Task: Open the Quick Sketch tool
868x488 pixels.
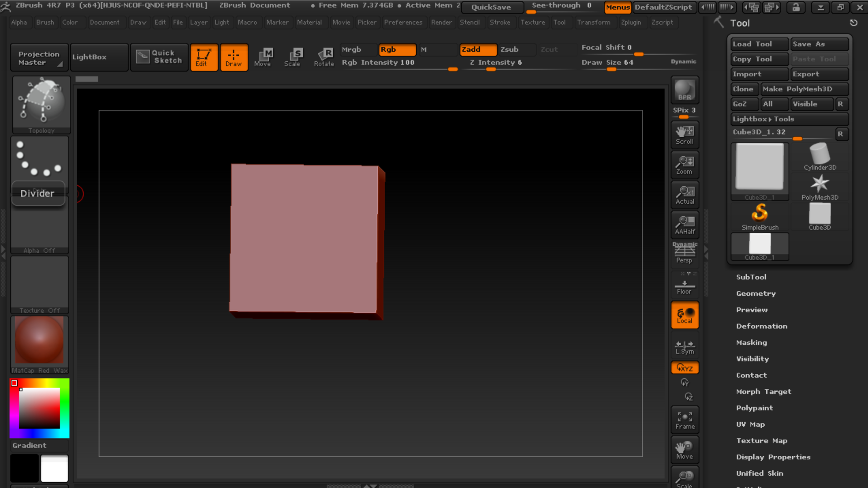Action: 159,57
